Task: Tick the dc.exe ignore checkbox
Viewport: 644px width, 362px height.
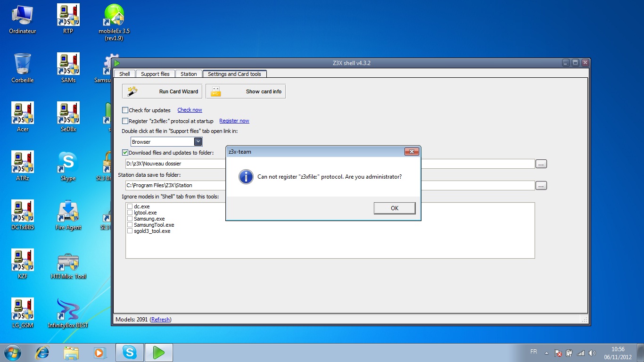Action: tap(130, 206)
